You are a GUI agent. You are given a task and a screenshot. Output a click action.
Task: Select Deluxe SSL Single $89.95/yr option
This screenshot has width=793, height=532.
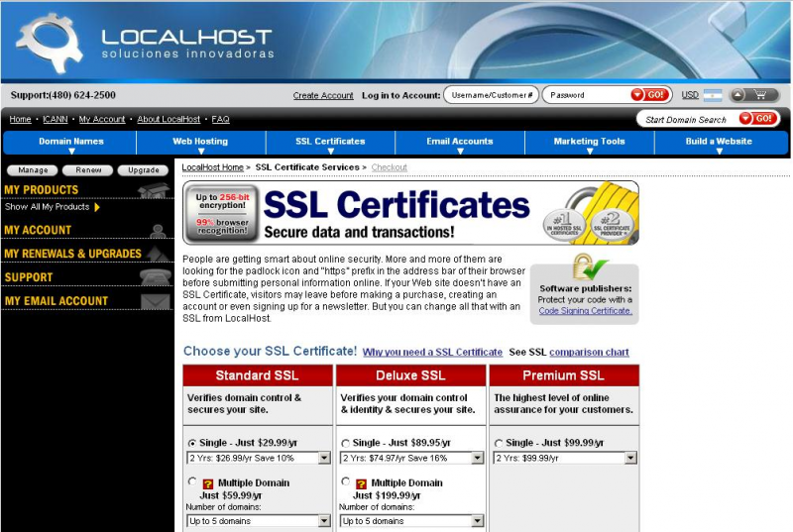pyautogui.click(x=345, y=443)
